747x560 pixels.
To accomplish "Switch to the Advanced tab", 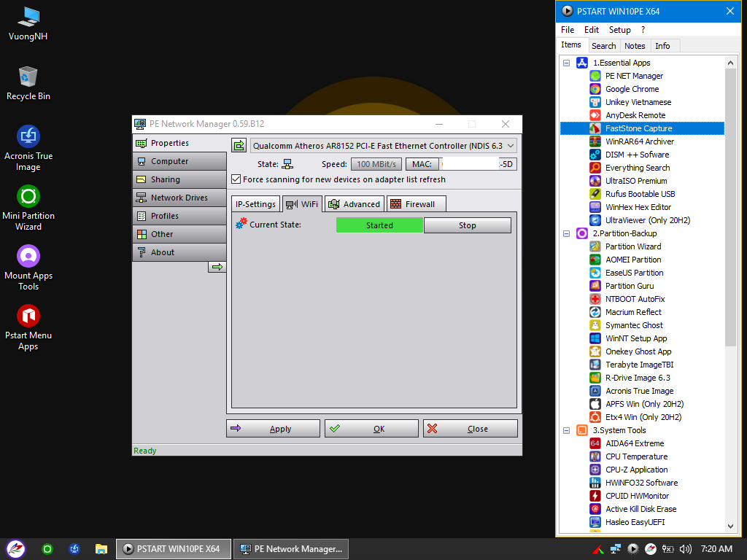I will coord(355,204).
